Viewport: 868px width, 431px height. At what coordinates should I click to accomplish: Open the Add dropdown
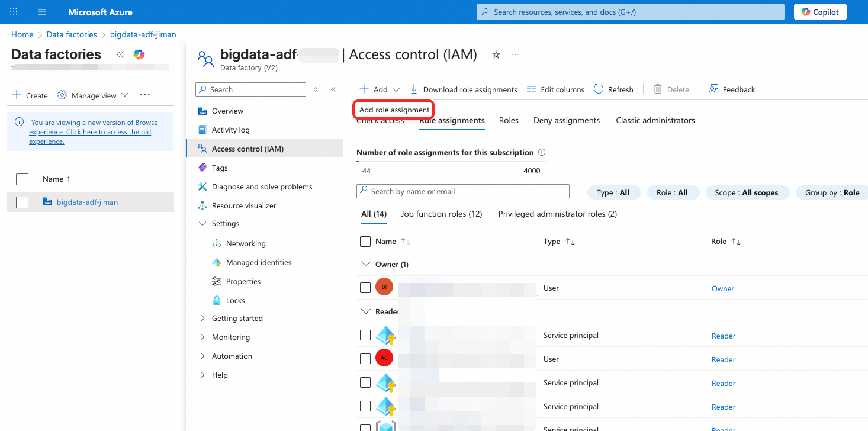(380, 89)
